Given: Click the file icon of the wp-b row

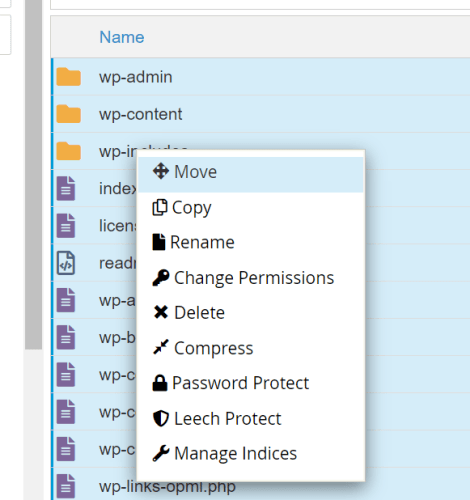Looking at the screenshot, I should (66, 337).
